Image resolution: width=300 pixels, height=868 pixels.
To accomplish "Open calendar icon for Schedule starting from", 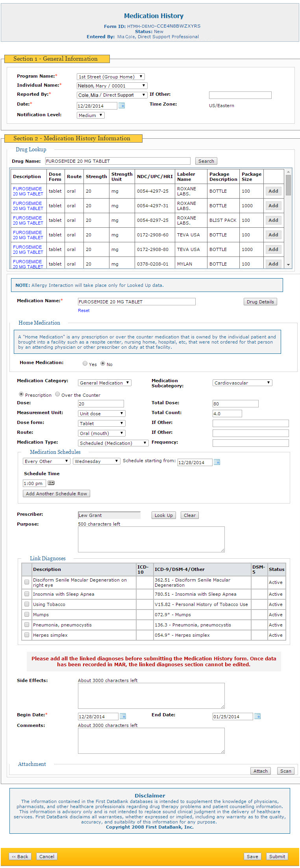I will coord(217,462).
